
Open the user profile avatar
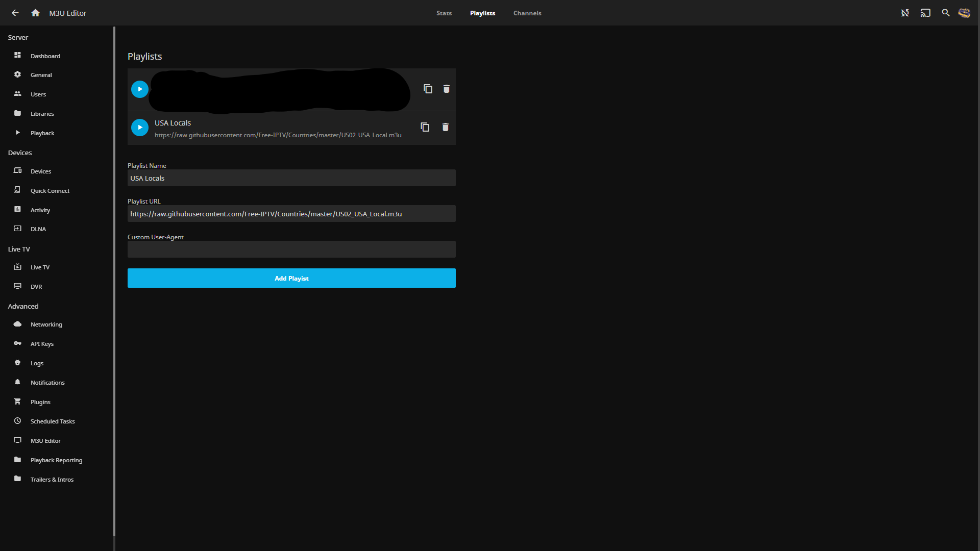[x=964, y=13]
